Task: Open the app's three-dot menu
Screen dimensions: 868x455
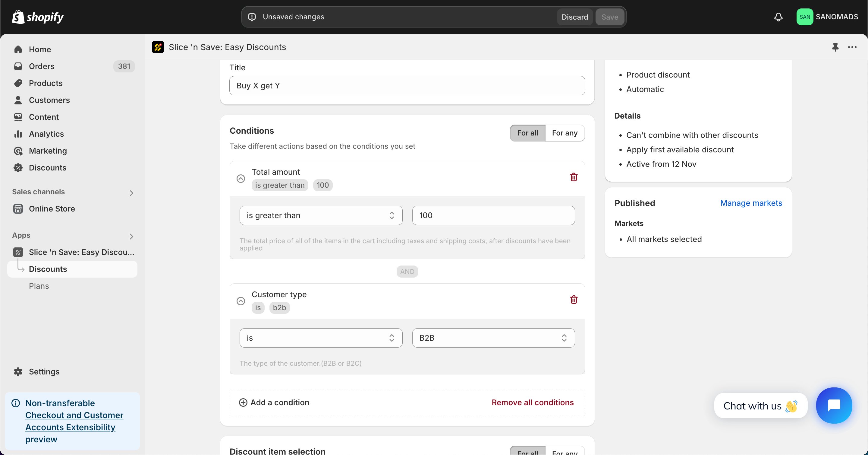Action: coord(852,47)
